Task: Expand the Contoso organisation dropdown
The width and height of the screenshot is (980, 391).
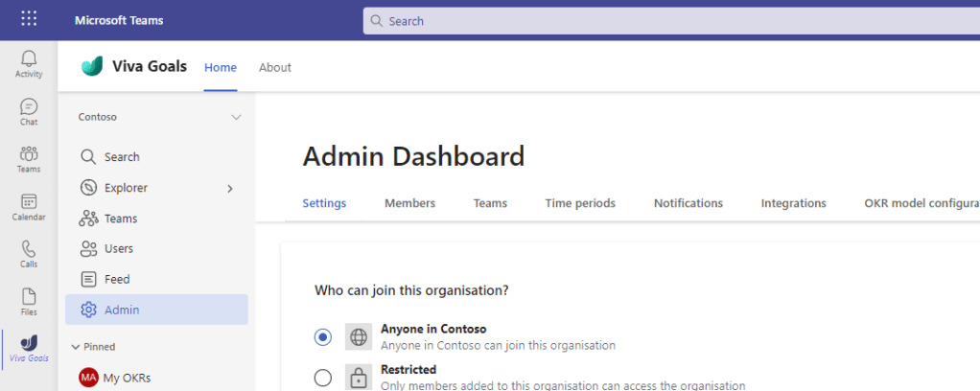Action: point(236,117)
